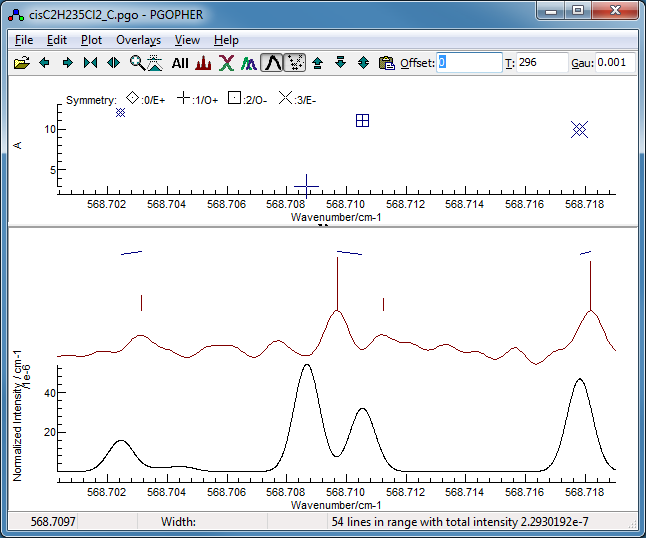Open the Help menu
This screenshot has width=646, height=538.
[226, 40]
